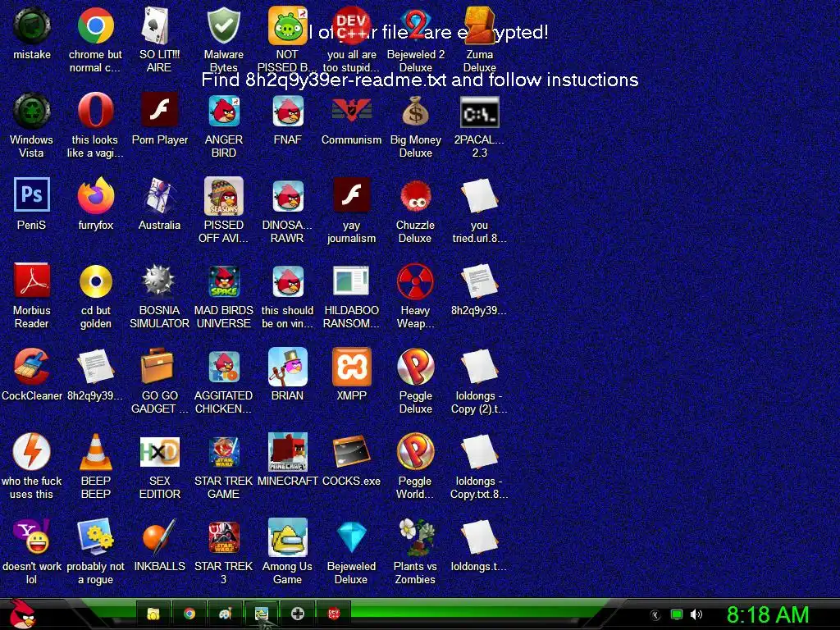840x630 pixels.
Task: Launch 'chrome but normal c...' Chrome icon
Action: pyautogui.click(x=95, y=25)
